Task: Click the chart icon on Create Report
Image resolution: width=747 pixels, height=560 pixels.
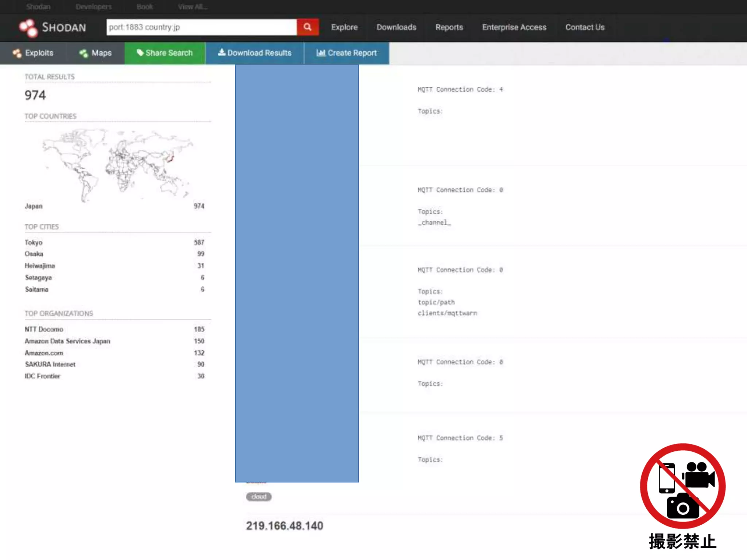Action: [x=321, y=52]
